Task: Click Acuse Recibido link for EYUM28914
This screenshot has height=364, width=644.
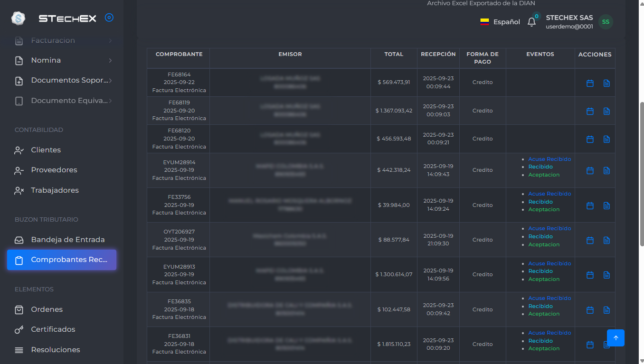Action: [x=549, y=159]
